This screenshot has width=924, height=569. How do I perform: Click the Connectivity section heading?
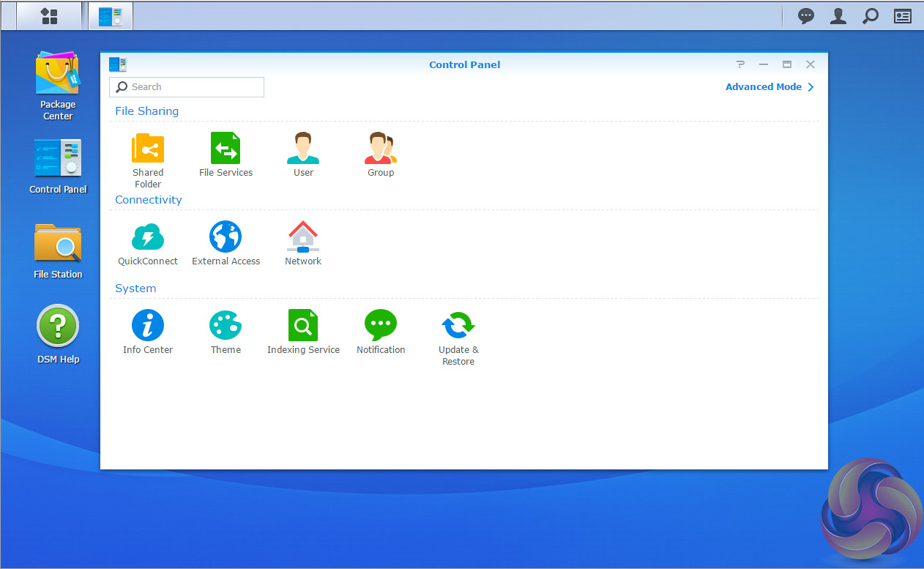149,200
